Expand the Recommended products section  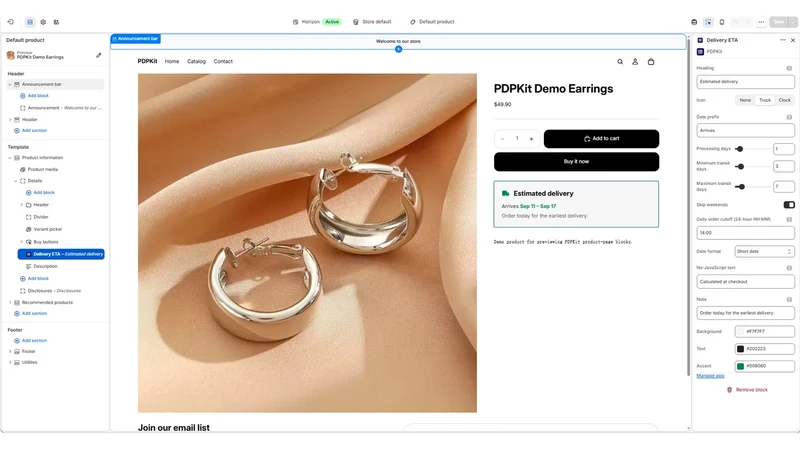(x=10, y=303)
